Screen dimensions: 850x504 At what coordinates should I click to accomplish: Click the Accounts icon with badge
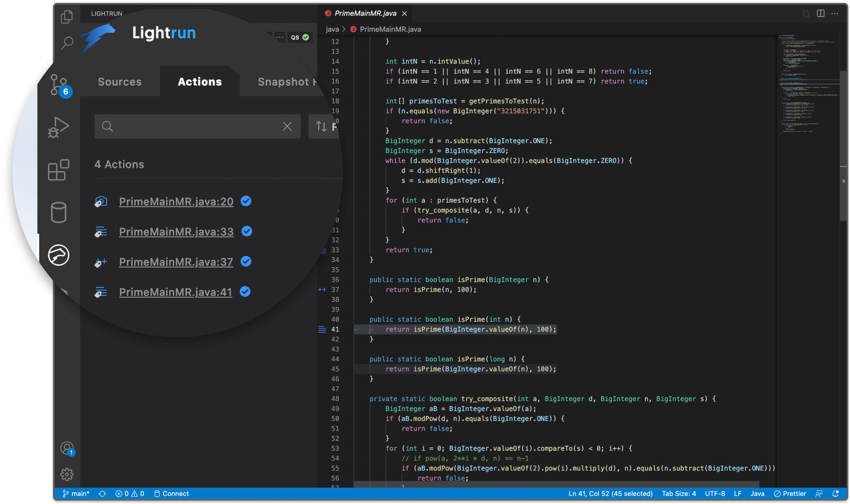point(67,448)
